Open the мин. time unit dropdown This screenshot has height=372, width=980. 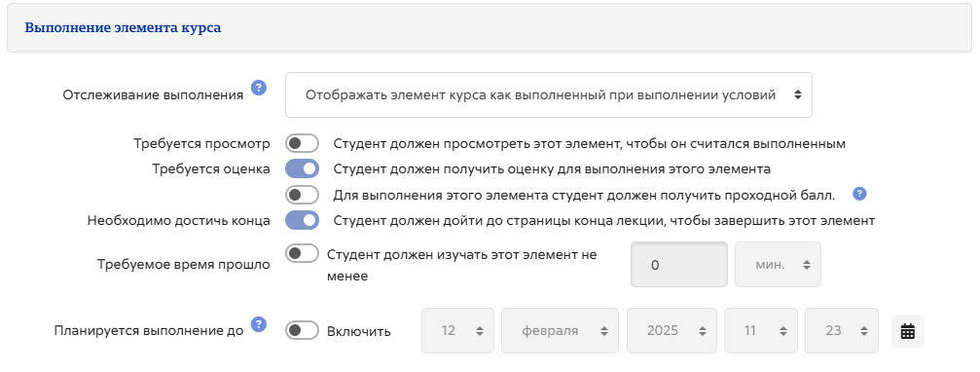click(x=778, y=265)
